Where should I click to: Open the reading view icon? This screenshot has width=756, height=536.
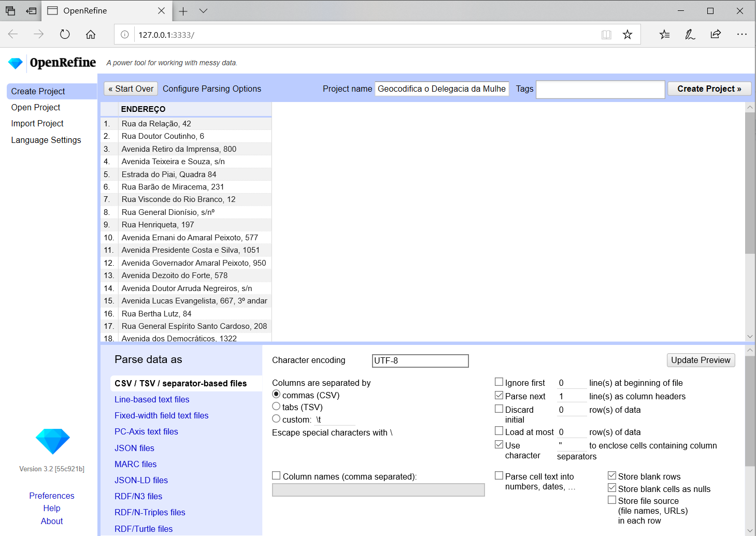(x=606, y=35)
